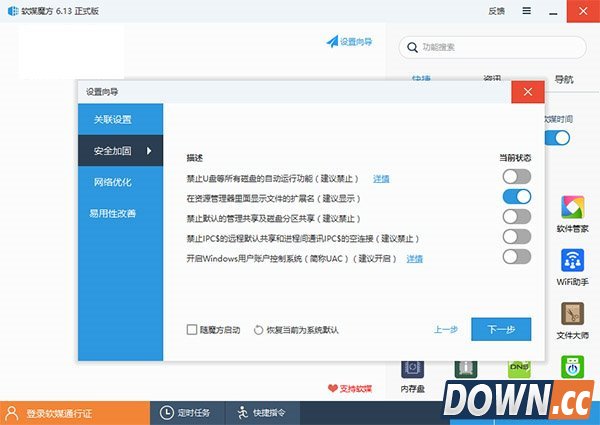Select 安全加固 in wizard sidebar
Image resolution: width=600 pixels, height=425 pixels.
121,150
